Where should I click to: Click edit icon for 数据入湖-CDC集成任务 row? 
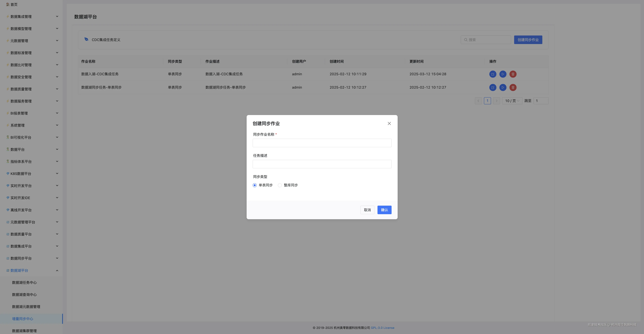[x=493, y=74]
